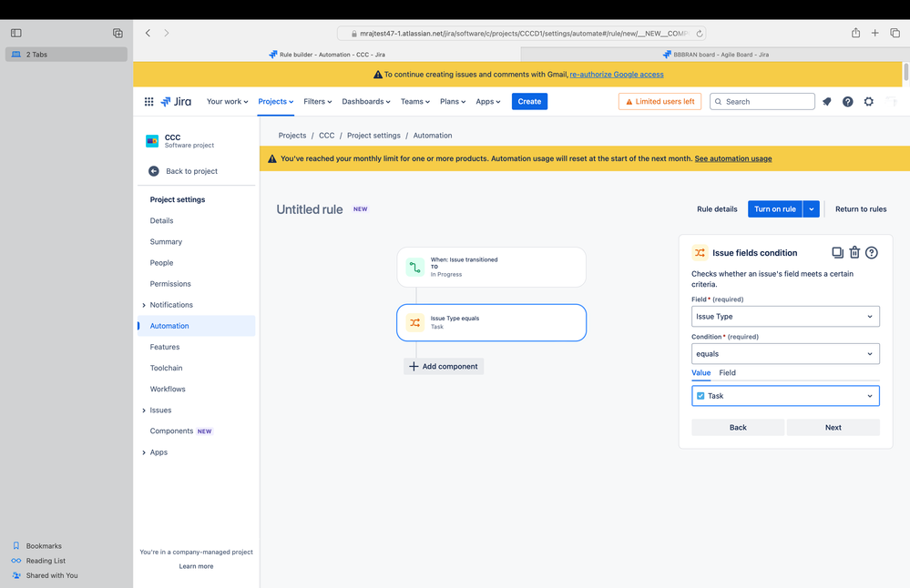Viewport: 910px width, 588px height.
Task: Open the Your work menu
Action: coord(228,101)
